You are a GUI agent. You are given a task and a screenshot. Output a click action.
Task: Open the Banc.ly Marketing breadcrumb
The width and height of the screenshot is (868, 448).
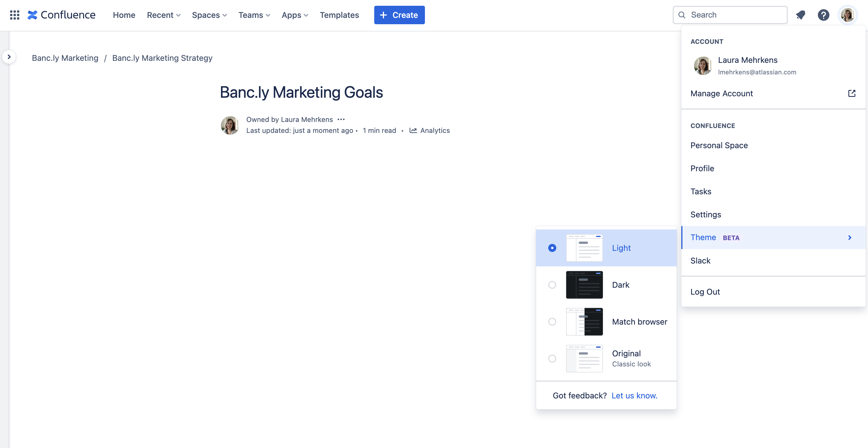pyautogui.click(x=65, y=58)
